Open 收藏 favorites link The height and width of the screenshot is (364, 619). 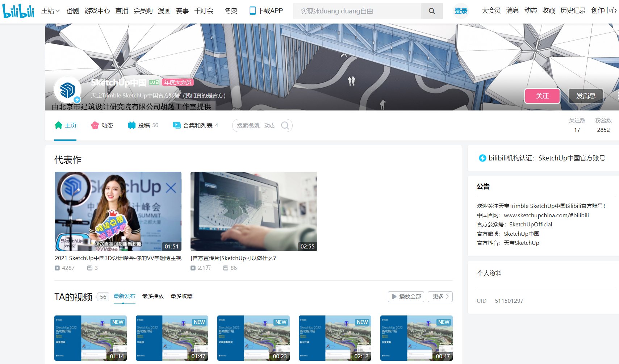(x=549, y=11)
